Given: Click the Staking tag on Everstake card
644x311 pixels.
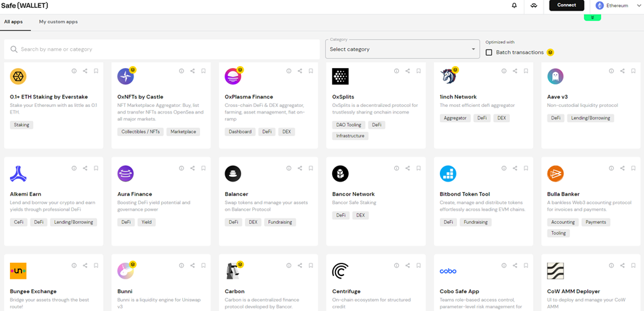Looking at the screenshot, I should [21, 125].
